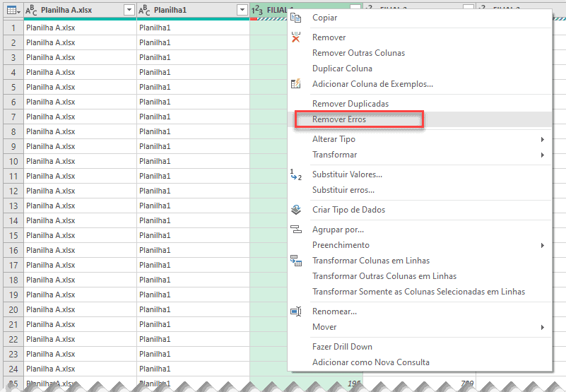Select Criar Tipo de Dados

(420, 210)
